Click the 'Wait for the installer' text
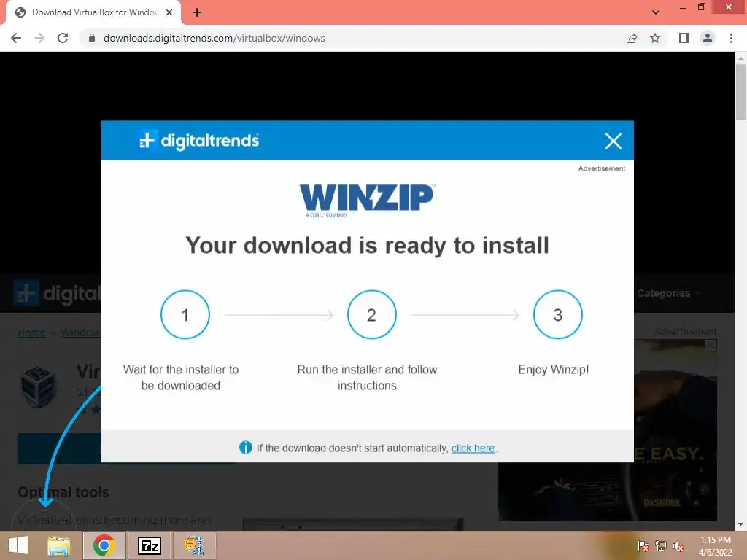Viewport: 747px width, 560px height. [x=181, y=377]
